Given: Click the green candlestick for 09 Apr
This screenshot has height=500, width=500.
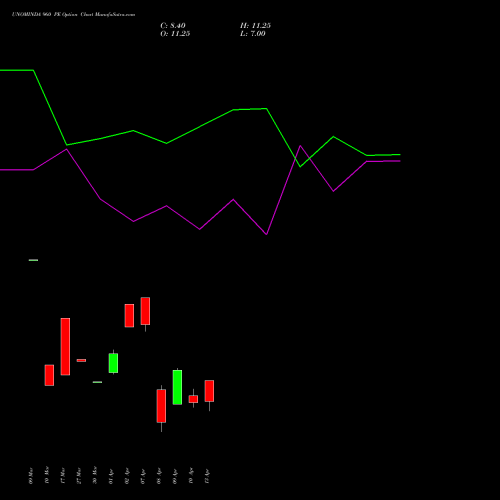Looking at the screenshot, I should [x=177, y=387].
